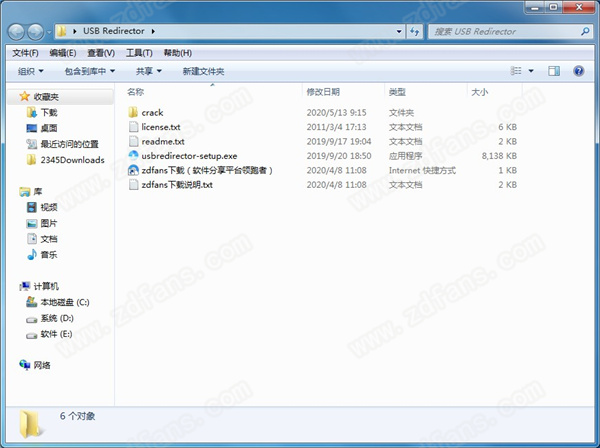Sort by the 修改日期 column header
The width and height of the screenshot is (600, 448).
[323, 92]
